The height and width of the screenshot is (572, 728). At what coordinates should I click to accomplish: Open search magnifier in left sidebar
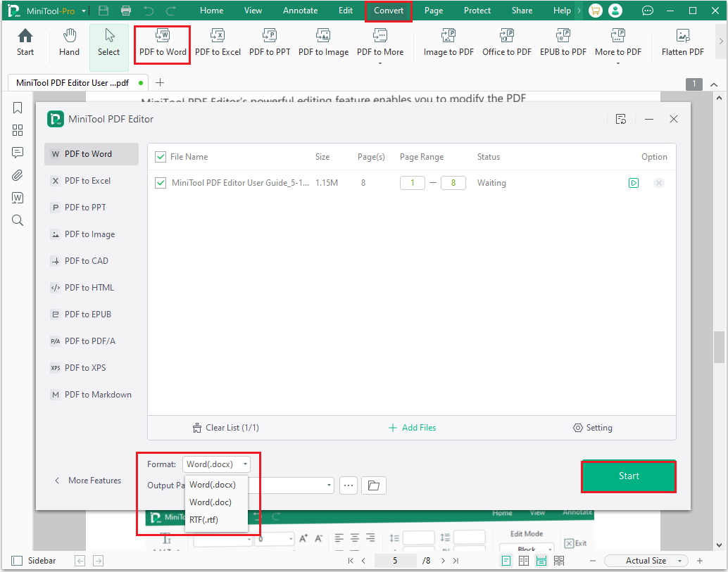coord(18,220)
